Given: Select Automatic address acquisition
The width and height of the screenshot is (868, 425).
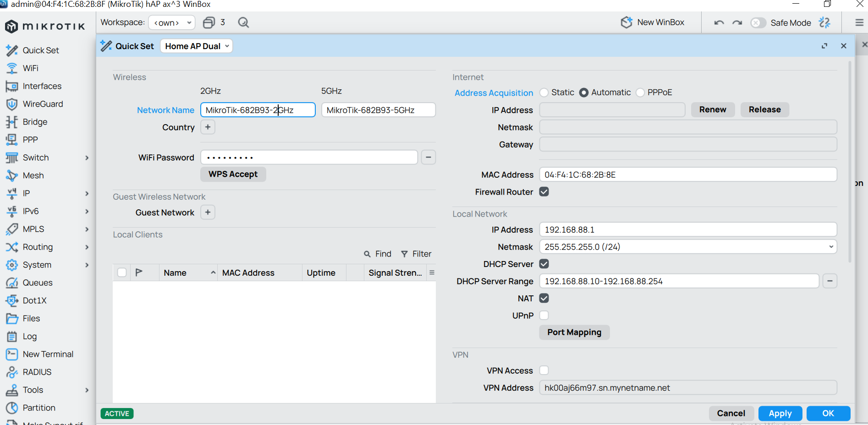Looking at the screenshot, I should click(584, 93).
